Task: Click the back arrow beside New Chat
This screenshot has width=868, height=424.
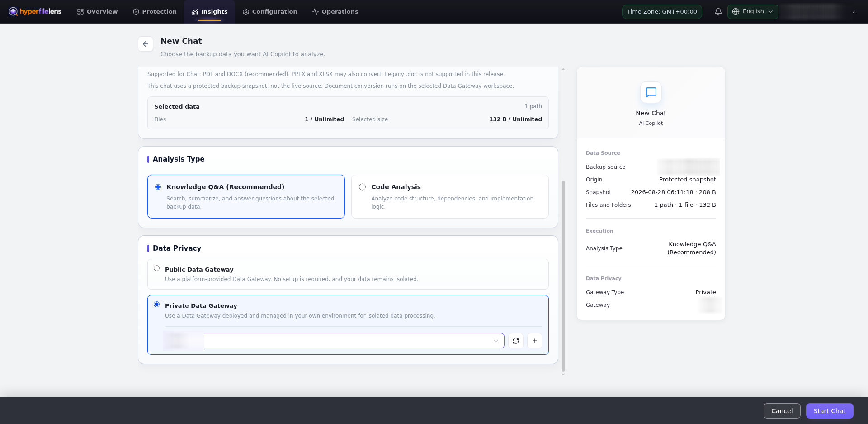Action: pos(146,44)
